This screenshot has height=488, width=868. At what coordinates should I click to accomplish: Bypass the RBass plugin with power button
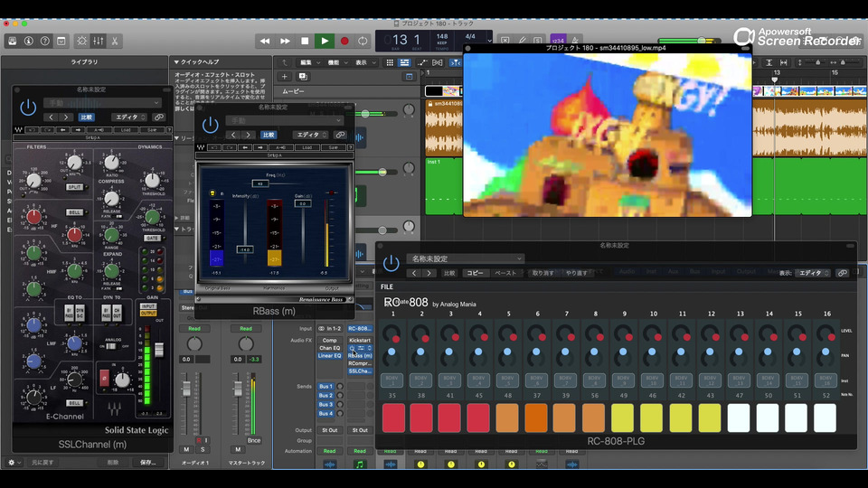tap(210, 125)
